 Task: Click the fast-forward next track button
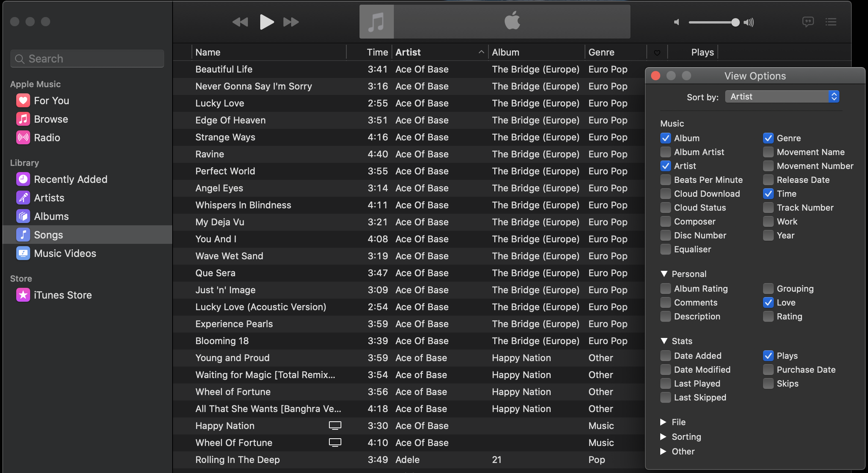coord(291,22)
